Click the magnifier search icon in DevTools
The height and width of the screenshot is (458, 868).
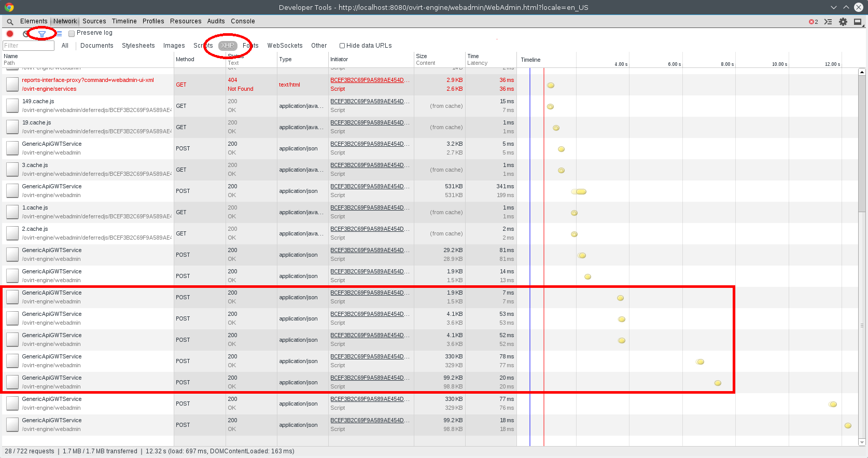10,22
